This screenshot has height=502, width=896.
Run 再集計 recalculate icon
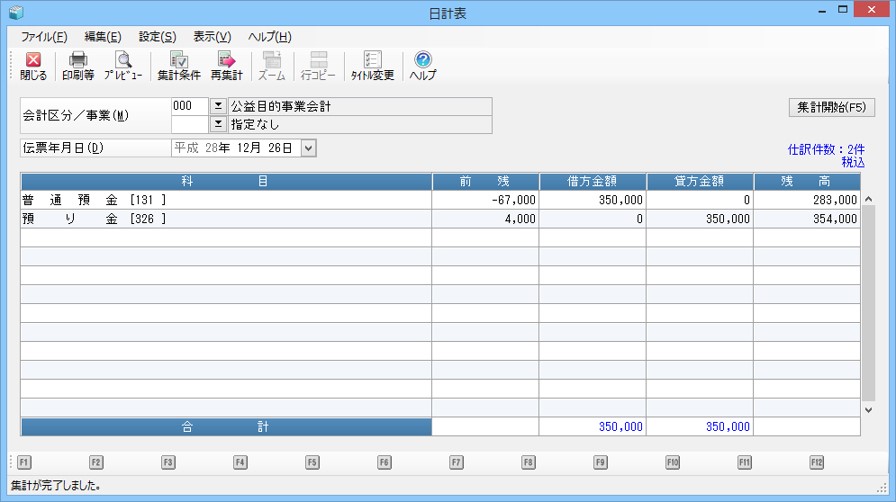(226, 66)
